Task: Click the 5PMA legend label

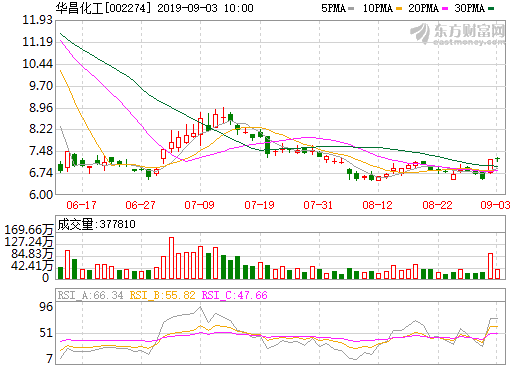Action: [333, 8]
